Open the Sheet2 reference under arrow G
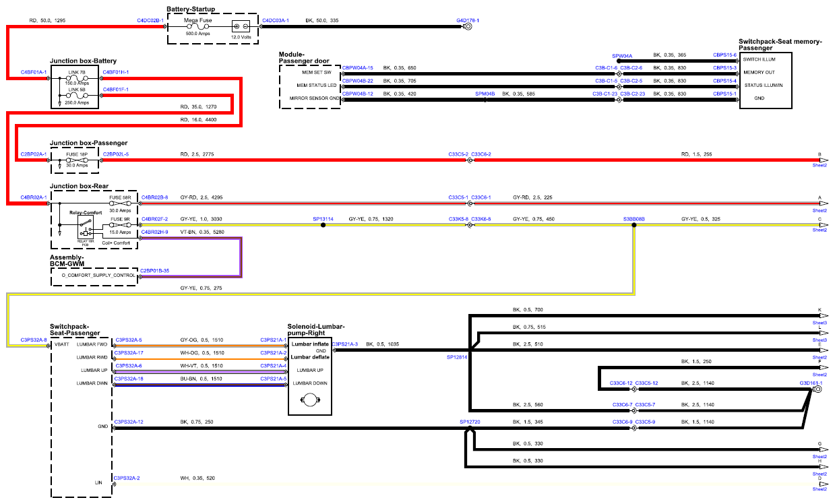Viewport: 835px width, 504px height. (x=819, y=455)
